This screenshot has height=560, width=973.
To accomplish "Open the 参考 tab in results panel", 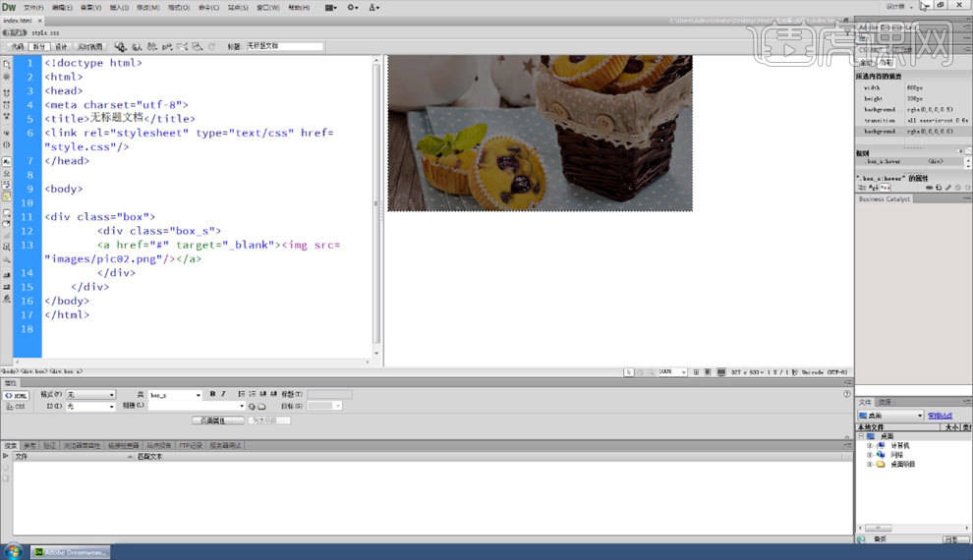I will 29,445.
